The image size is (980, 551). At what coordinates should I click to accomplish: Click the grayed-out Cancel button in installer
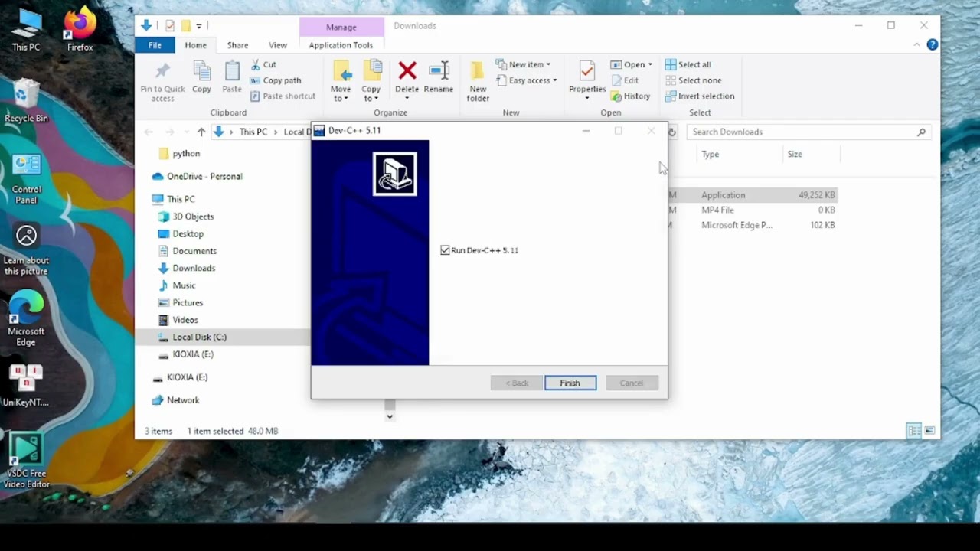tap(632, 383)
